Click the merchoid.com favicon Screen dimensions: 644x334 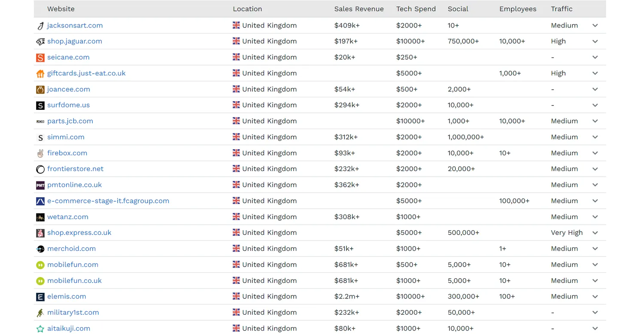tap(40, 249)
